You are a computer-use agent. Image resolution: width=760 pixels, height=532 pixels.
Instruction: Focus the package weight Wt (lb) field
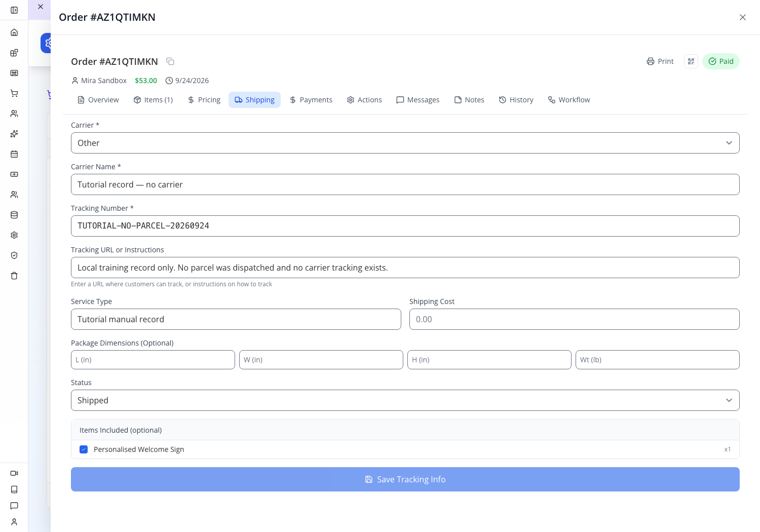[x=658, y=360]
